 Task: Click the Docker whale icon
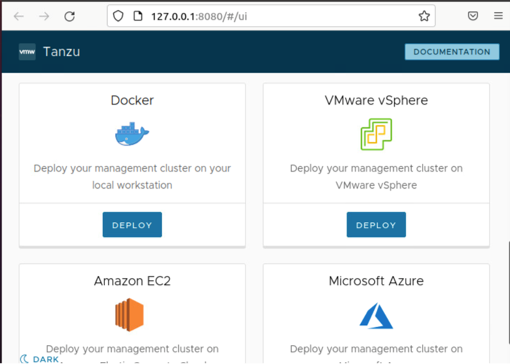pyautogui.click(x=132, y=134)
